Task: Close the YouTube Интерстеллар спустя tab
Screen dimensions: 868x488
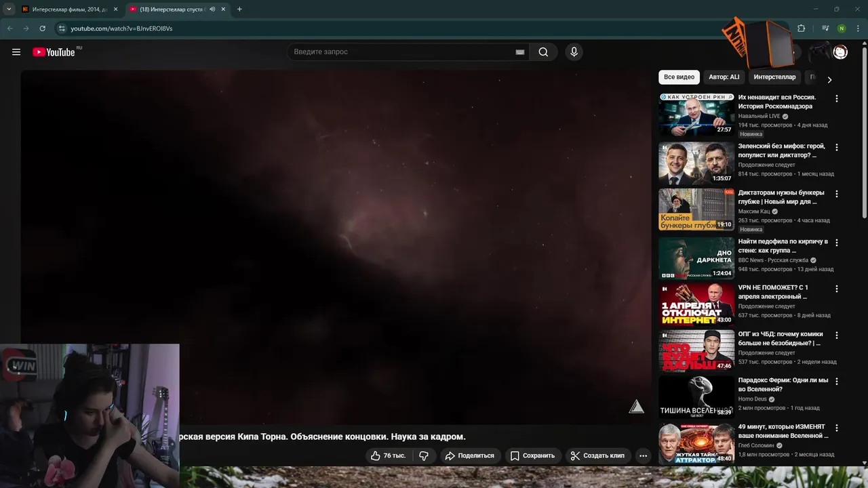Action: [x=223, y=9]
